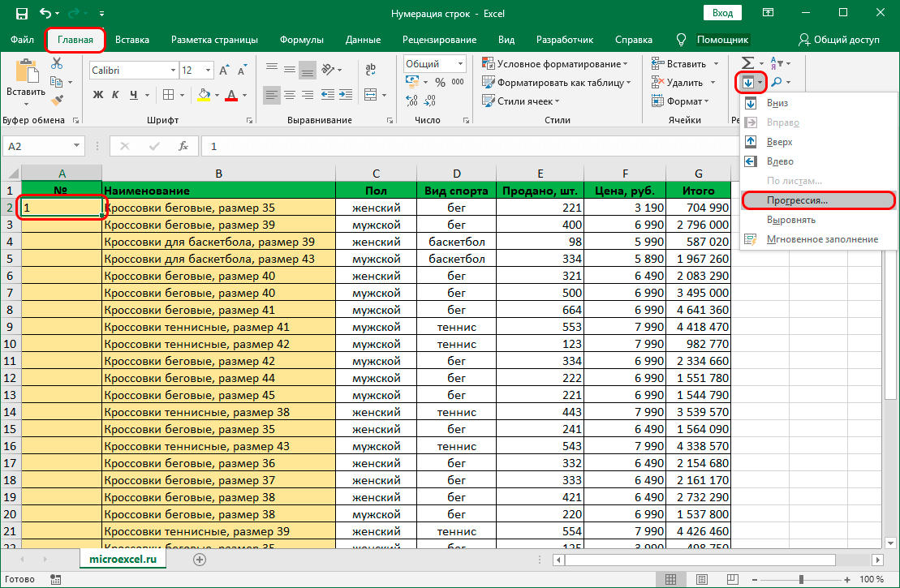Select the Format Painter brush icon
900x588 pixels.
[x=57, y=101]
